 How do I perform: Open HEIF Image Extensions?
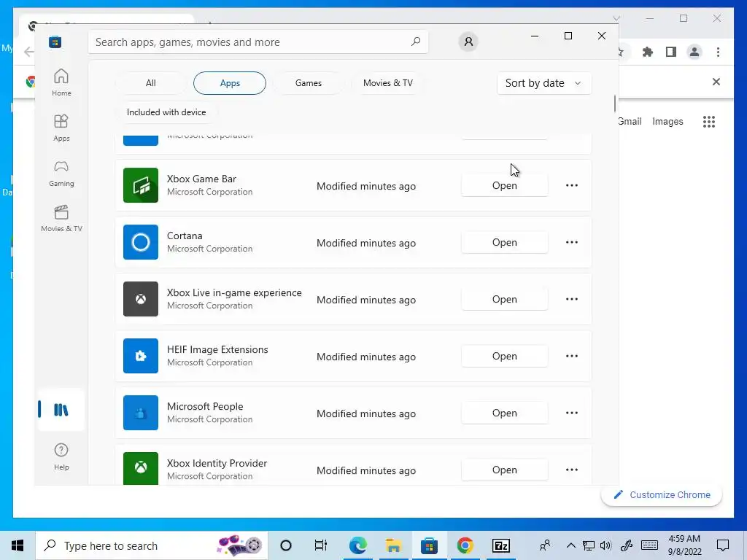click(x=505, y=356)
